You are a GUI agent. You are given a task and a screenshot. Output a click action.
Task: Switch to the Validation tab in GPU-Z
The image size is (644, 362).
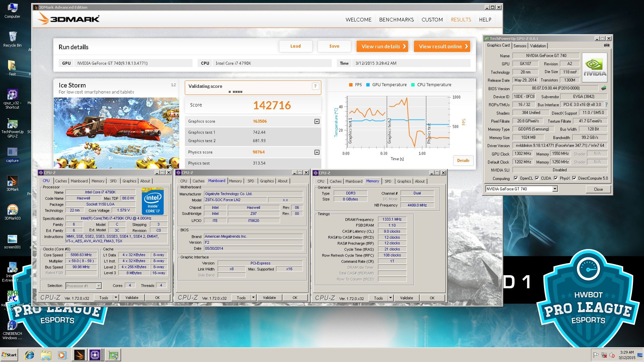tap(538, 46)
